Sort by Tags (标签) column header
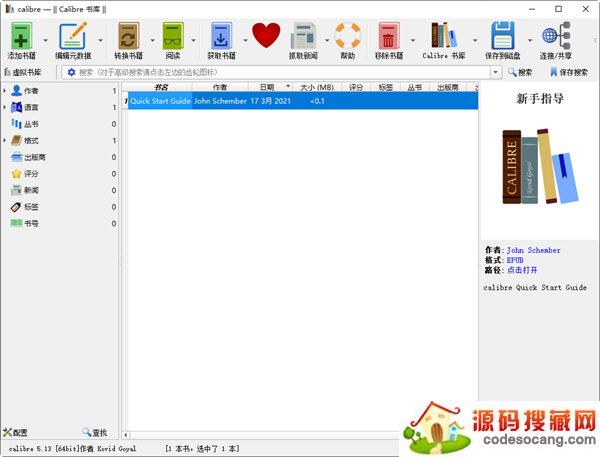600x457 pixels. tap(385, 87)
